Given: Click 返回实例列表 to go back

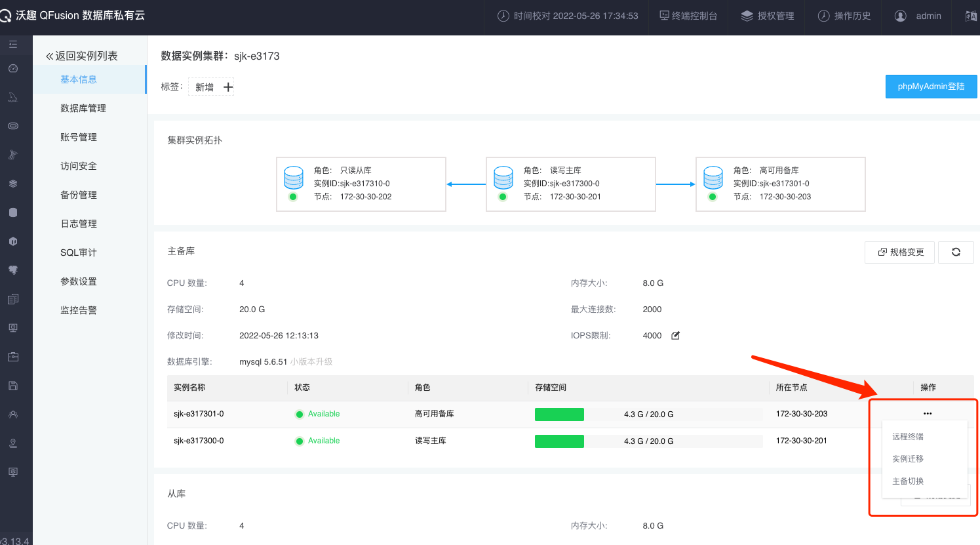Looking at the screenshot, I should click(x=82, y=56).
